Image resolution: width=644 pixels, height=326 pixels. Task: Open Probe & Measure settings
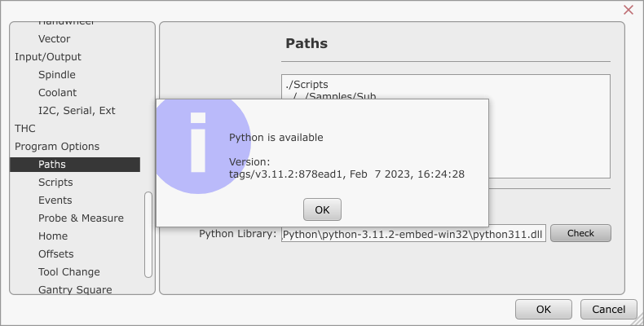coord(81,218)
